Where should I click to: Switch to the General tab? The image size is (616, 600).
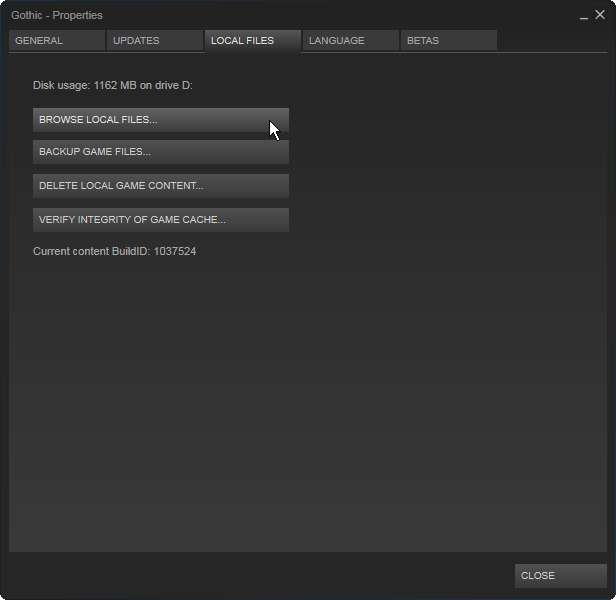click(x=57, y=40)
